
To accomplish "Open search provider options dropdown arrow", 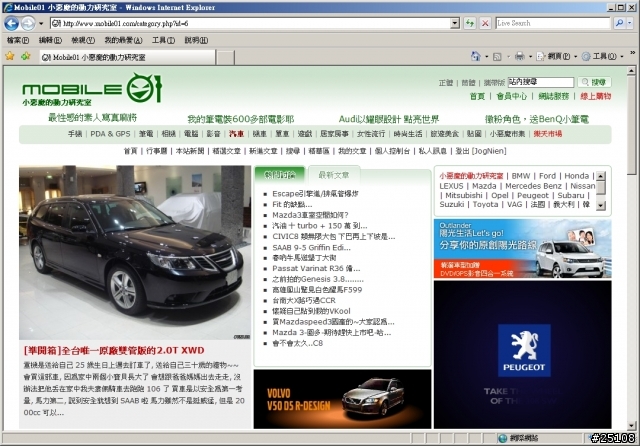I will (630, 23).
